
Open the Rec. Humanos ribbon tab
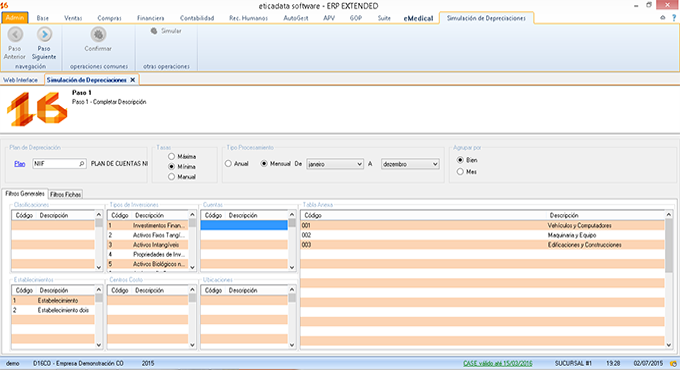coord(248,18)
